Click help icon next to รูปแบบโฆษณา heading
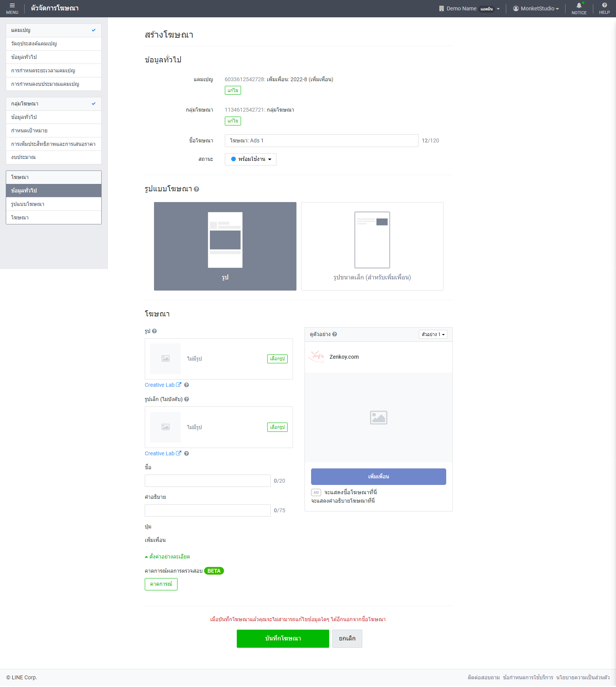The image size is (616, 687). [196, 189]
